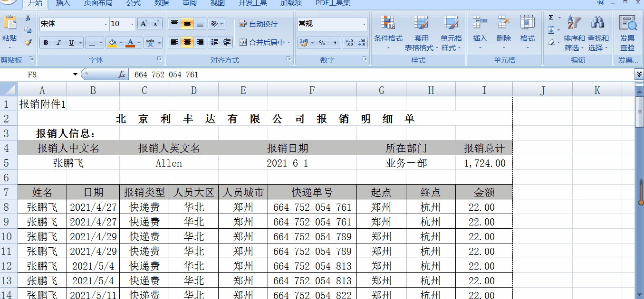
Task: Select the Format Painter brush icon
Action: (x=28, y=42)
